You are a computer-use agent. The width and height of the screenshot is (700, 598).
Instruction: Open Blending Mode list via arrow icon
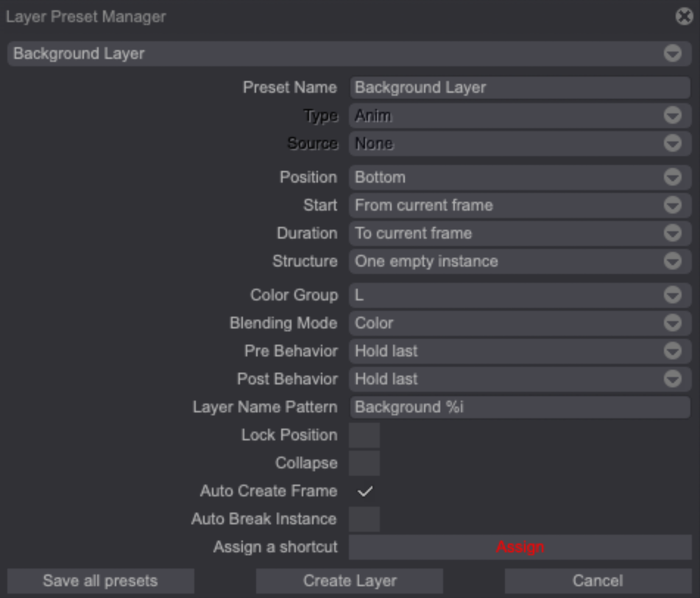[672, 323]
